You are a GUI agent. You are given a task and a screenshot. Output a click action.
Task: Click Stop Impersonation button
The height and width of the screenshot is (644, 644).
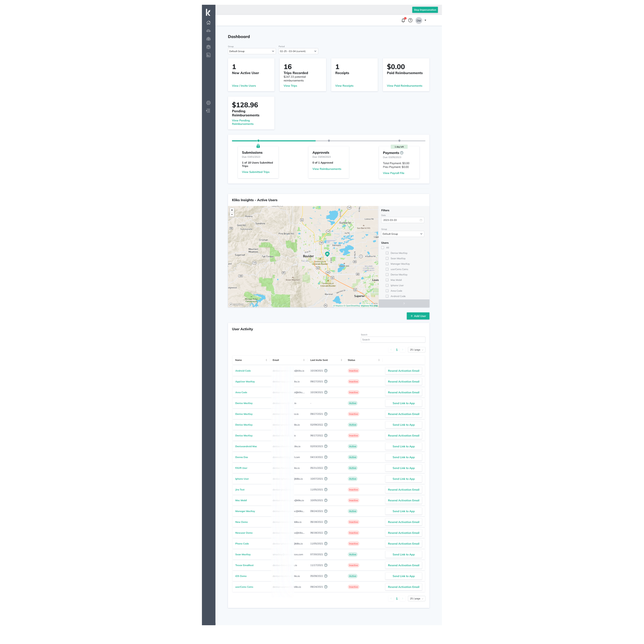425,10
